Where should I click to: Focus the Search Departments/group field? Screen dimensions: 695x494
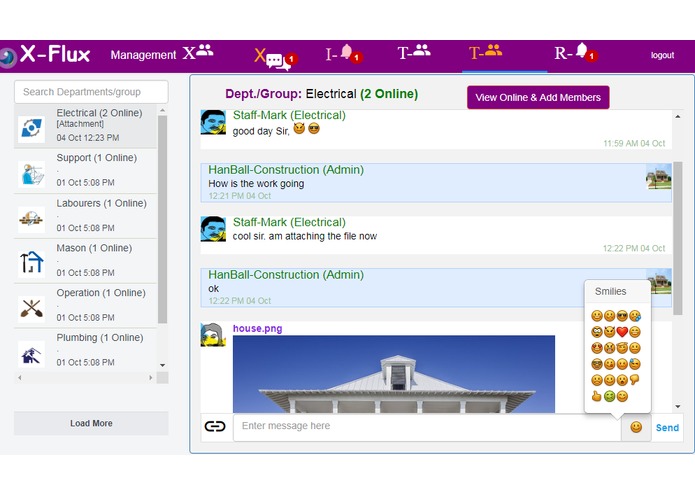coord(91,92)
